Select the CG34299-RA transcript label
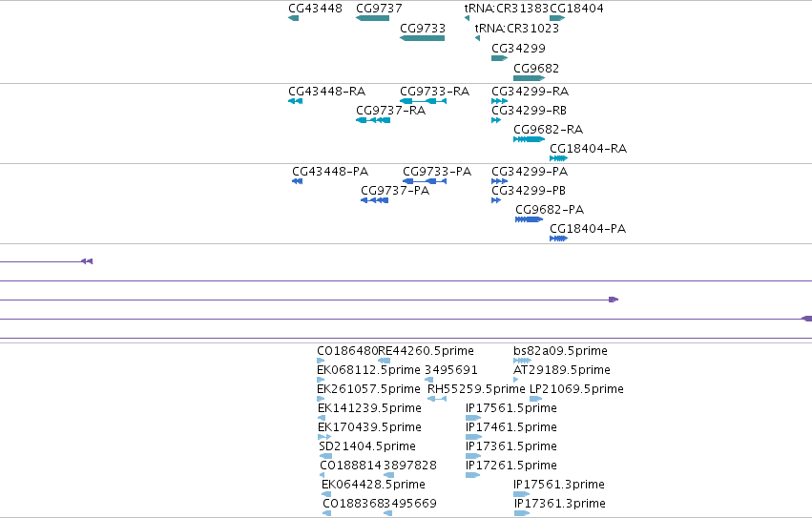812x518 pixels. [530, 92]
